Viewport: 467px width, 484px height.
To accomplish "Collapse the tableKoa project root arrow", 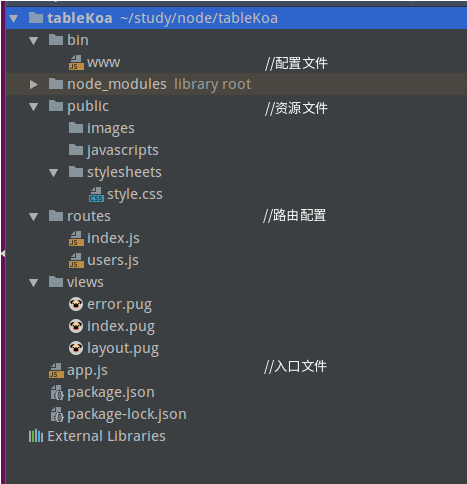I will 14,18.
